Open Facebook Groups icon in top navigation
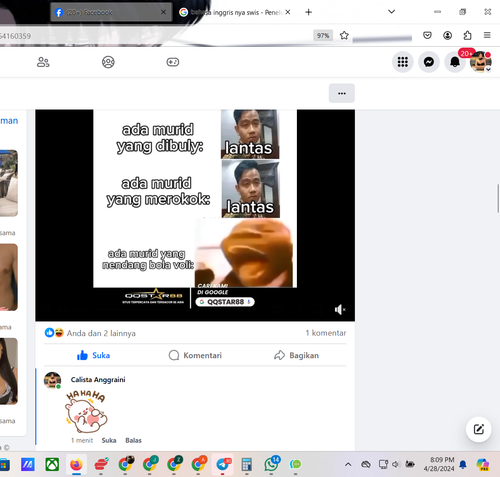This screenshot has width=500, height=477. [108, 62]
